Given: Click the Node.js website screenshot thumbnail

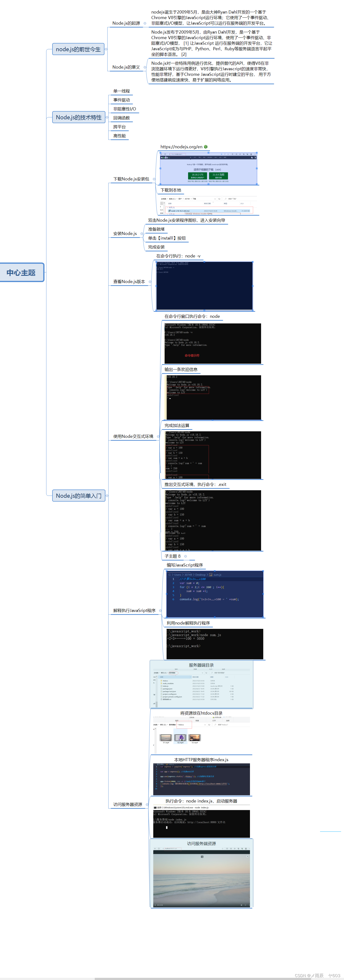Looking at the screenshot, I should 208,168.
